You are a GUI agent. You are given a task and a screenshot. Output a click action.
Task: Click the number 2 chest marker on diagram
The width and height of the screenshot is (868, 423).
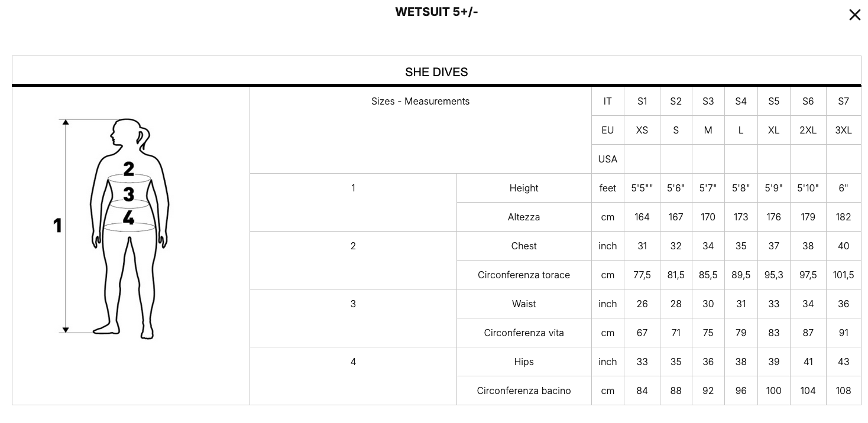pyautogui.click(x=129, y=169)
